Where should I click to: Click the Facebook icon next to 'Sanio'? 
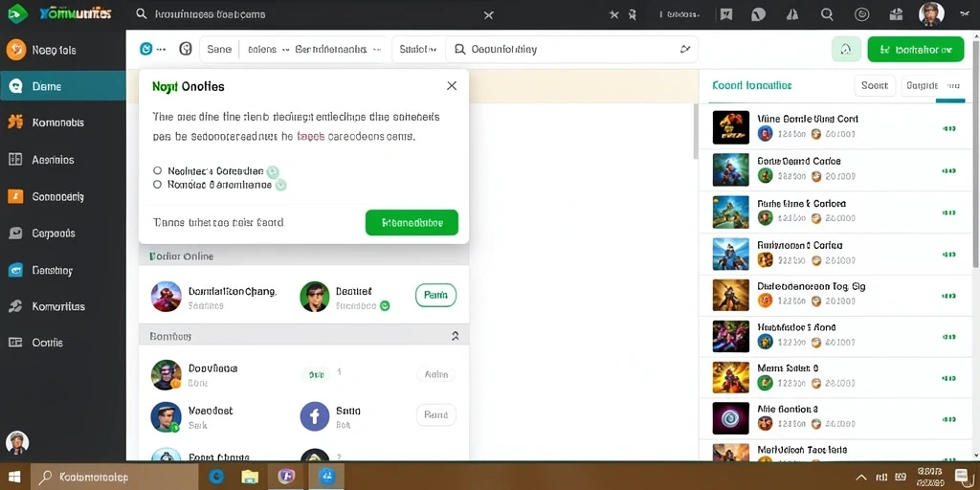pos(314,416)
